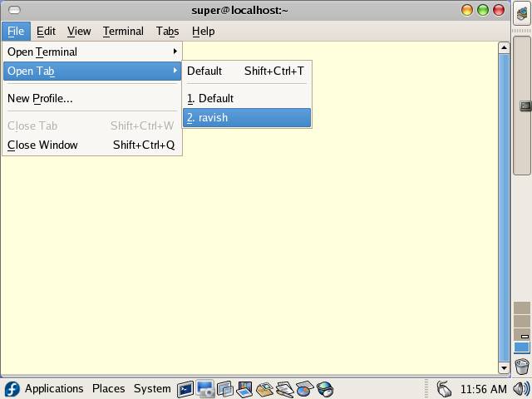The height and width of the screenshot is (399, 532).
Task: Select Close Window from the File menu
Action: point(43,145)
